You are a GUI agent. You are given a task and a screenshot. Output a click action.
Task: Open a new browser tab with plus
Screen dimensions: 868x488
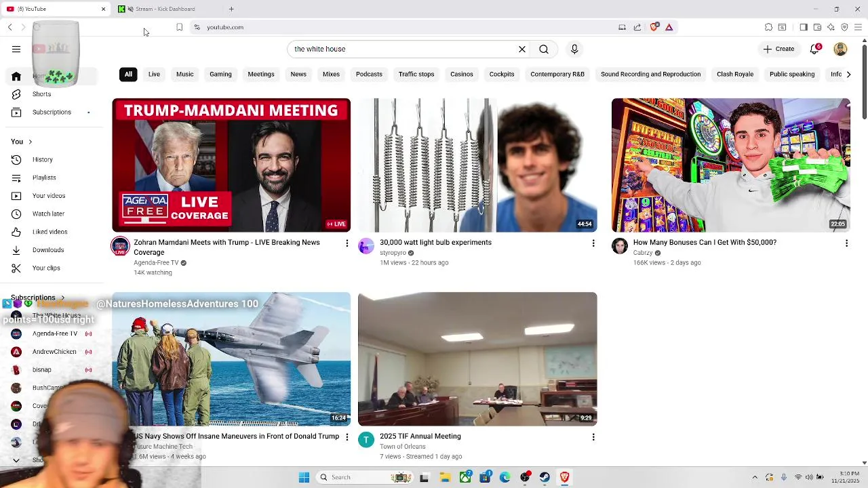[x=231, y=9]
